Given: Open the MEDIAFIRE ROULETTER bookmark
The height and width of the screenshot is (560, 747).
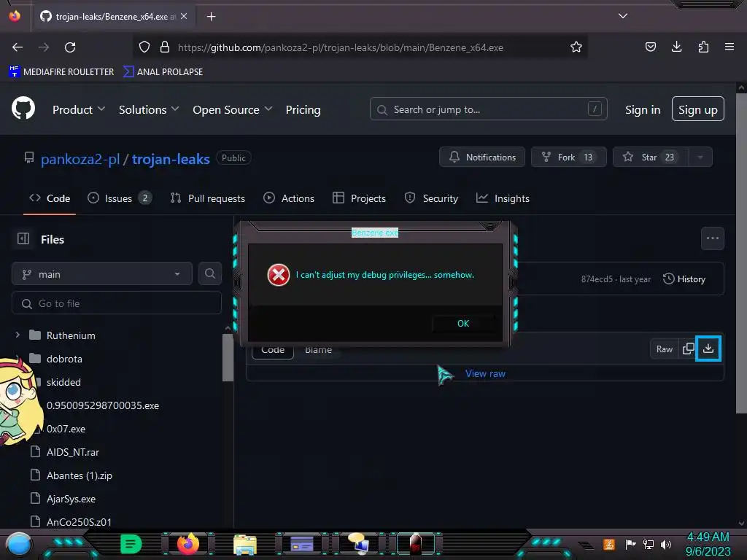Looking at the screenshot, I should (x=61, y=71).
